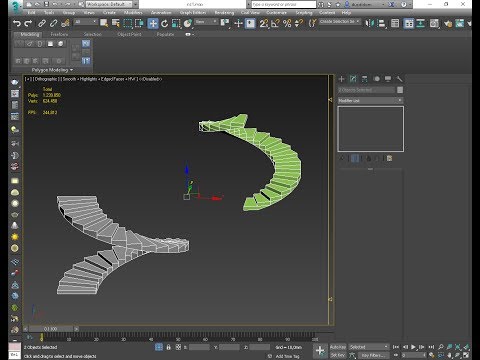480x360 pixels.
Task: Open the Key Filters dialog button
Action: (x=374, y=355)
